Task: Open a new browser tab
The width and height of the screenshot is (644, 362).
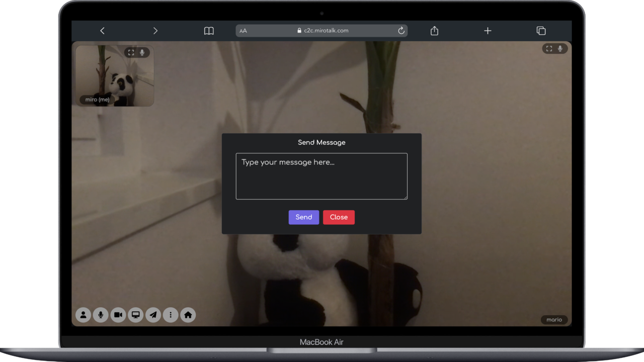Action: [488, 30]
